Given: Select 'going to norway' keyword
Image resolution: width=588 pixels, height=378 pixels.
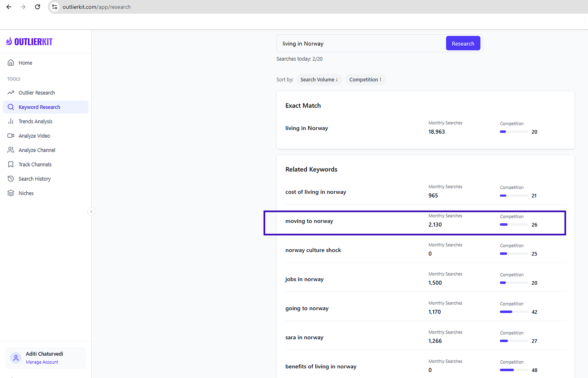Looking at the screenshot, I should click(307, 308).
